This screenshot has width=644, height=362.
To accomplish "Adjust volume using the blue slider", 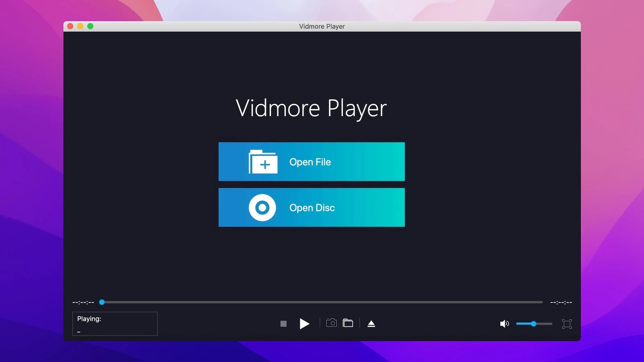I will (x=534, y=323).
